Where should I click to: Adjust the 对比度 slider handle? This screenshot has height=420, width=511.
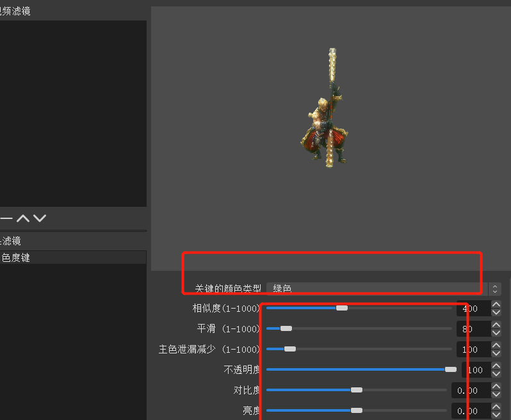(357, 390)
